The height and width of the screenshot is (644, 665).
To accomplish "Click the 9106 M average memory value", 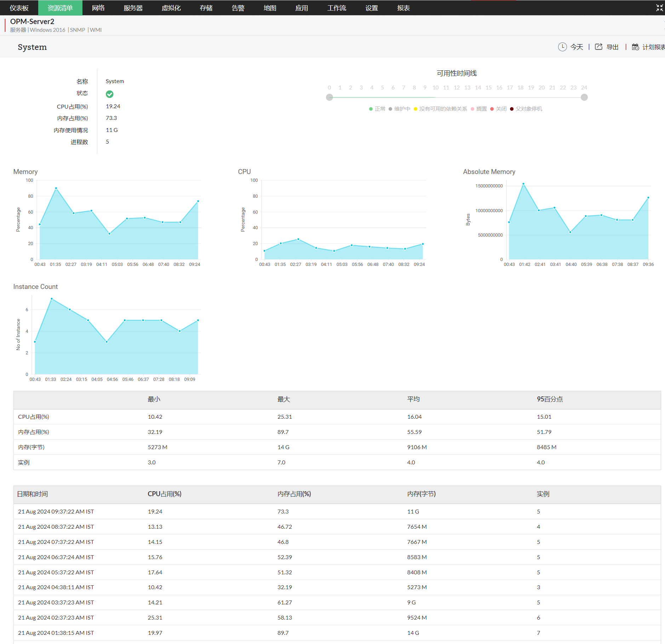I will [x=417, y=447].
